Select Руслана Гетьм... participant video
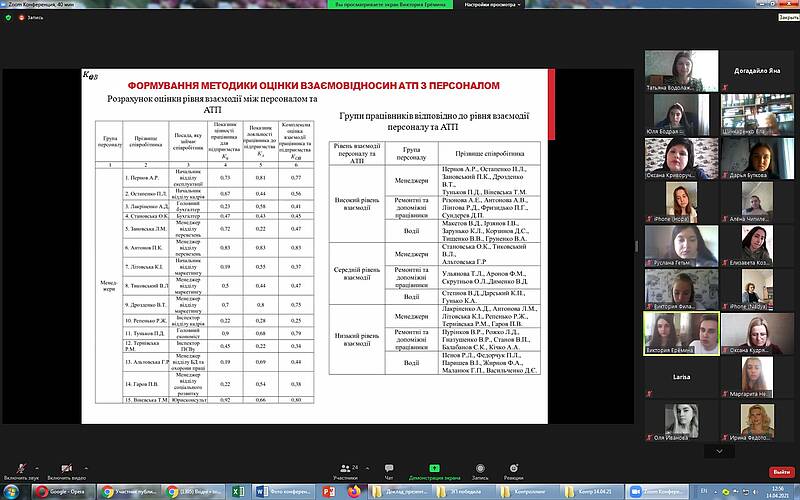800x500 pixels. pos(681,246)
